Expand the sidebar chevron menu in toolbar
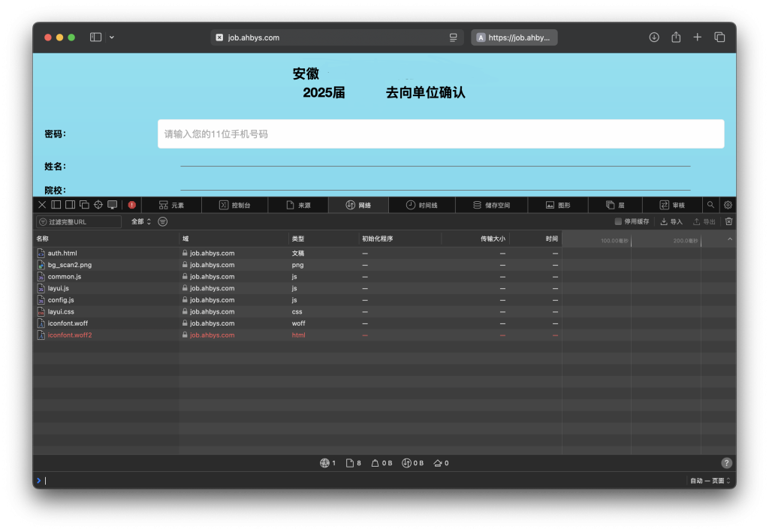 112,38
